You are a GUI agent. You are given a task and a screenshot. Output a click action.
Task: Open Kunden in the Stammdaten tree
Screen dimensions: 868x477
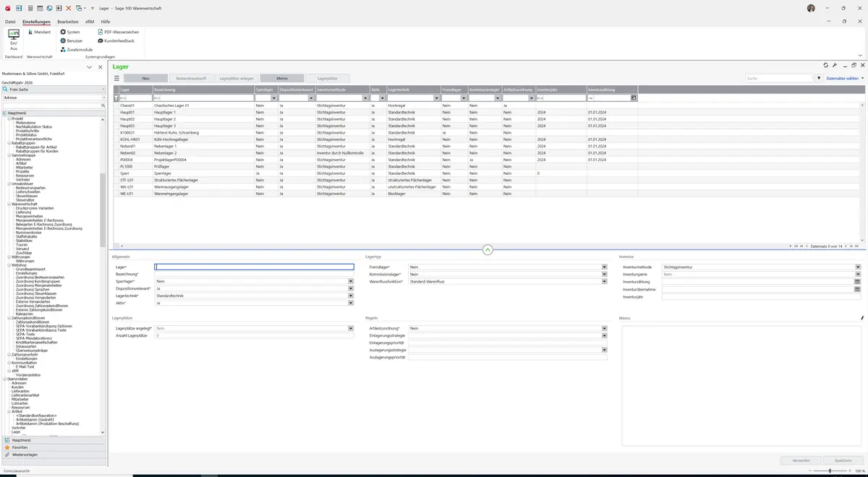[x=17, y=387]
